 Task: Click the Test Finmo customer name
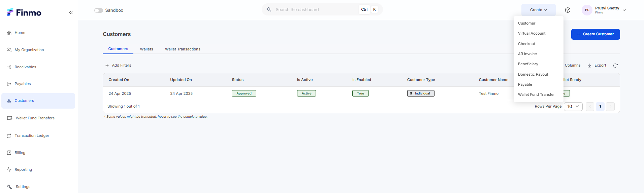(x=489, y=93)
